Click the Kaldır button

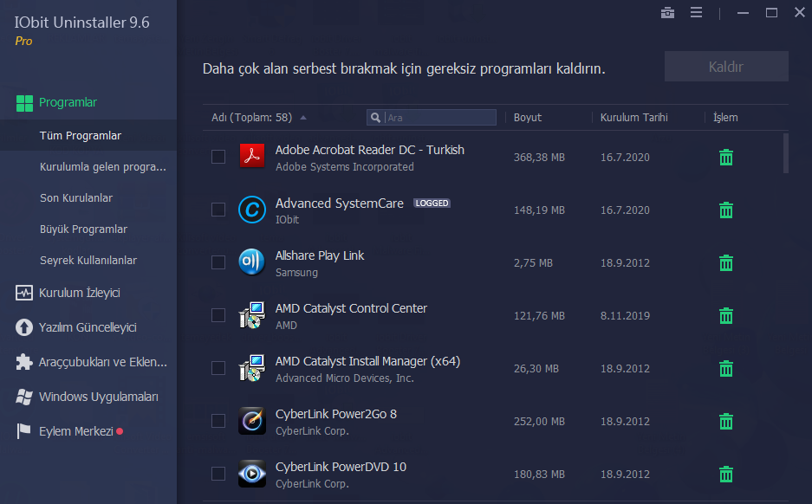pyautogui.click(x=726, y=66)
